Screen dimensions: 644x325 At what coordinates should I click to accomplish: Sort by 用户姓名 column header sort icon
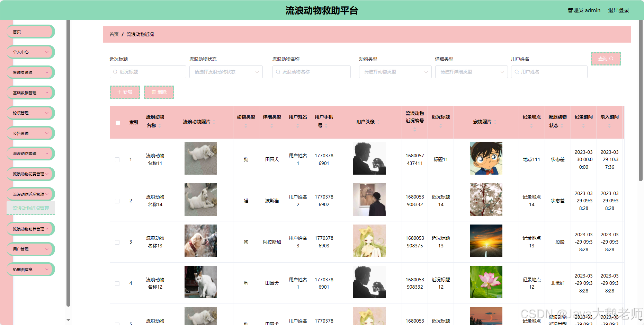298,126
